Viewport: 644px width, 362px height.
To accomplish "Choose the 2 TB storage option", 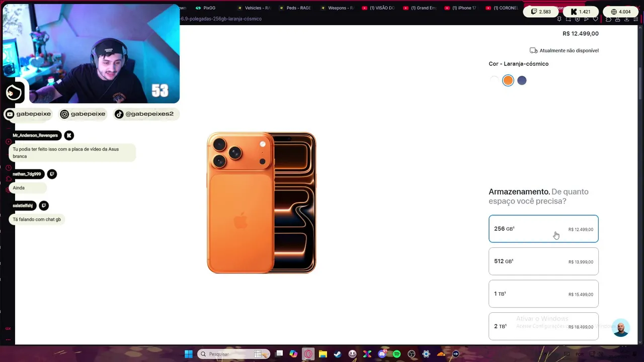I will [543, 326].
